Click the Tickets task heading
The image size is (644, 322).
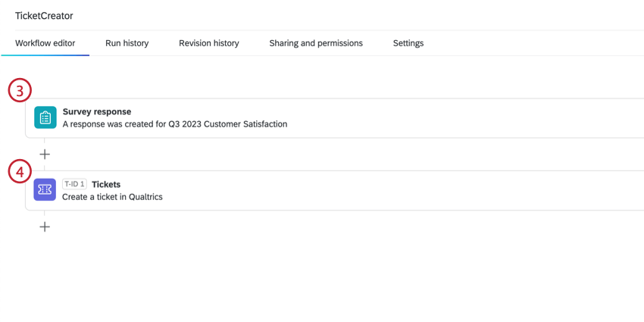106,184
